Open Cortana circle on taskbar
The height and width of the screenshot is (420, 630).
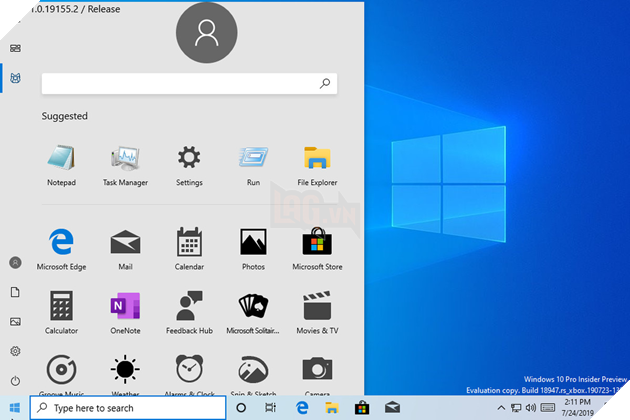click(x=241, y=408)
